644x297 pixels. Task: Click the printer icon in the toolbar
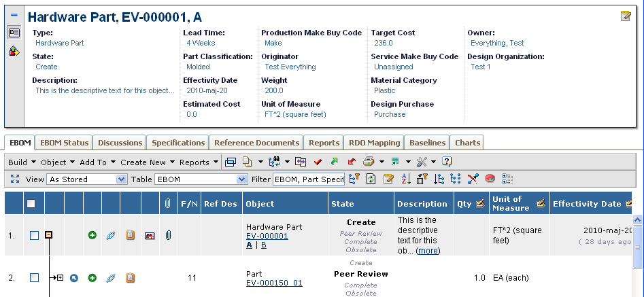[x=368, y=162]
